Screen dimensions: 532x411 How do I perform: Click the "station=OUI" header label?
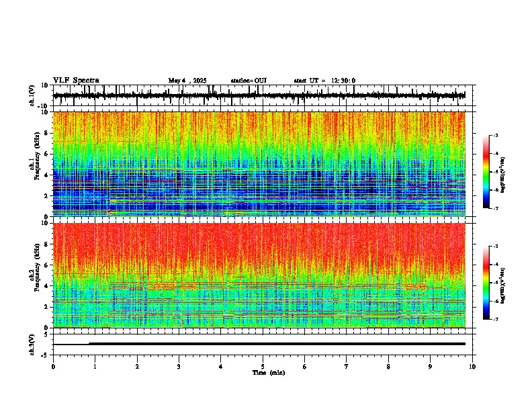tap(249, 81)
